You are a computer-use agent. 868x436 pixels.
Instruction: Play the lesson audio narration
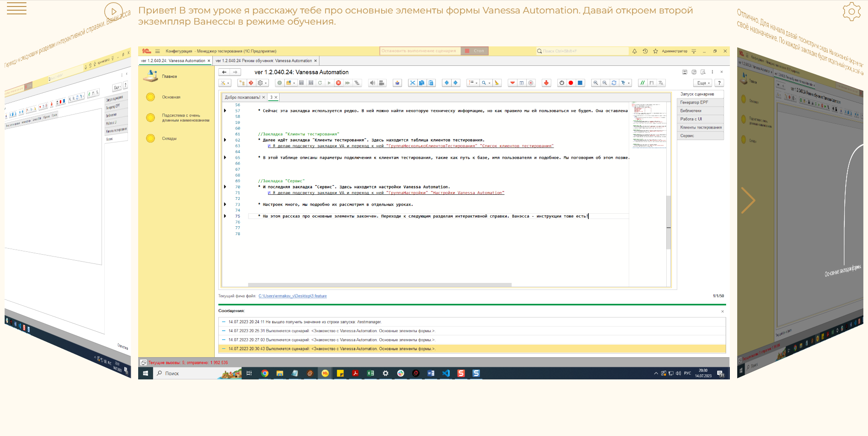coord(113,11)
